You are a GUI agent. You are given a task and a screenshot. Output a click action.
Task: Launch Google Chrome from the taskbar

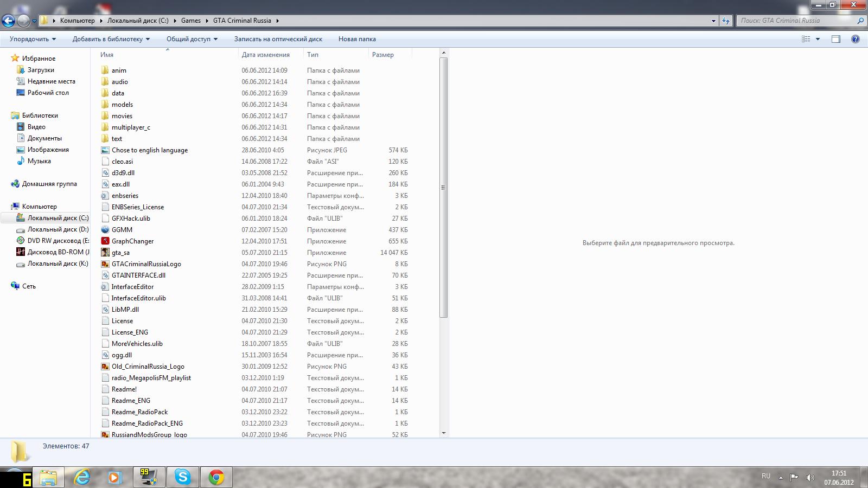coord(216,477)
